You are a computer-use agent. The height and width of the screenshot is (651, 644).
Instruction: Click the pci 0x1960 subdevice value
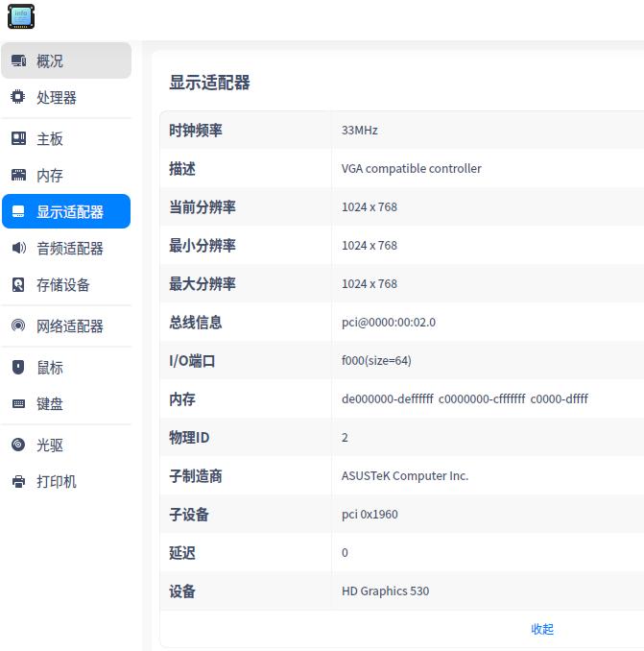(370, 514)
